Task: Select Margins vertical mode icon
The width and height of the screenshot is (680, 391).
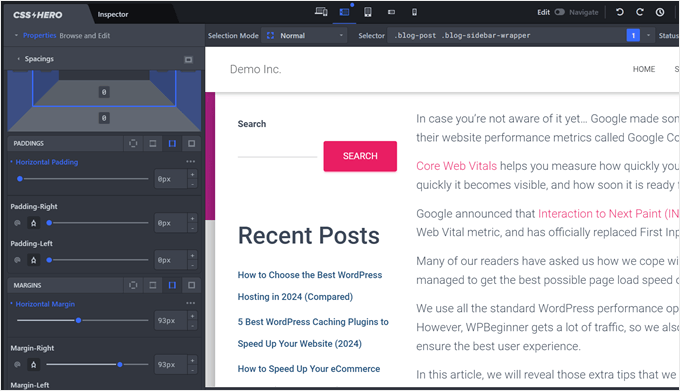Action: (x=153, y=285)
